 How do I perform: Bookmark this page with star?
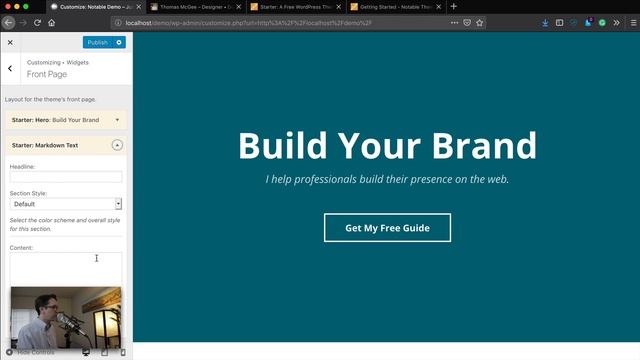[x=480, y=23]
